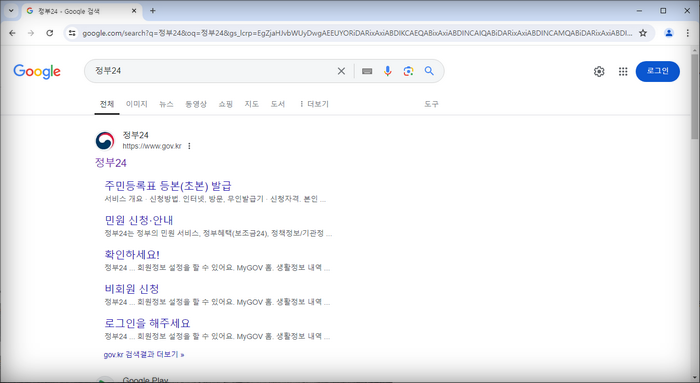The width and height of the screenshot is (700, 383).
Task: Click inside the 정부24 search field
Action: tap(214, 71)
